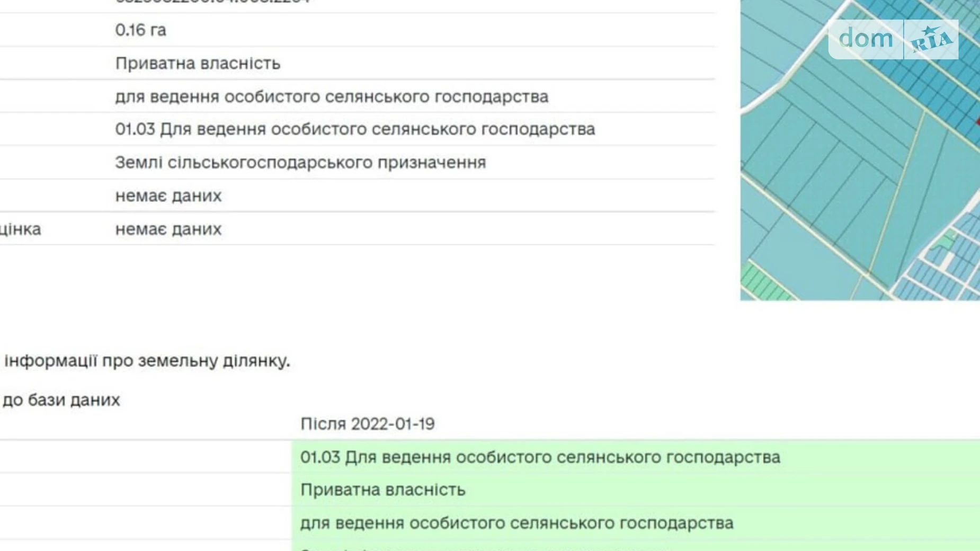Image resolution: width=980 pixels, height=551 pixels.
Task: Click the RIA star logo
Action: pos(931,40)
